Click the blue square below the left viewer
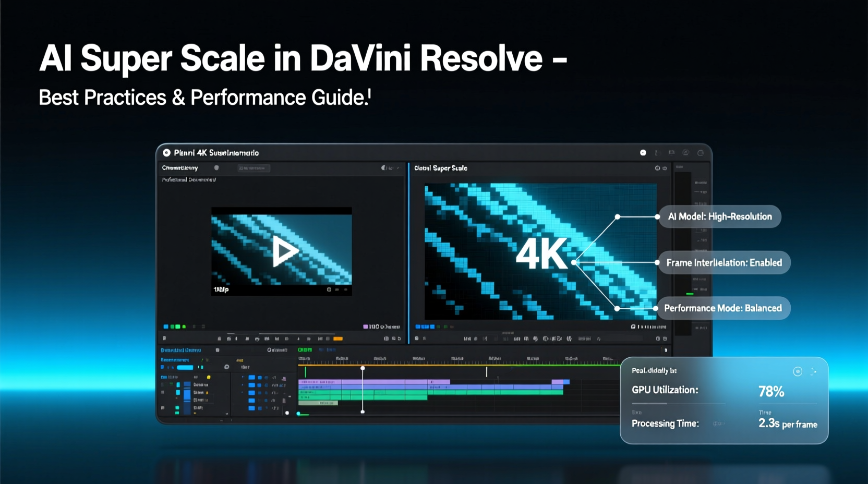The image size is (868, 484). pyautogui.click(x=166, y=326)
